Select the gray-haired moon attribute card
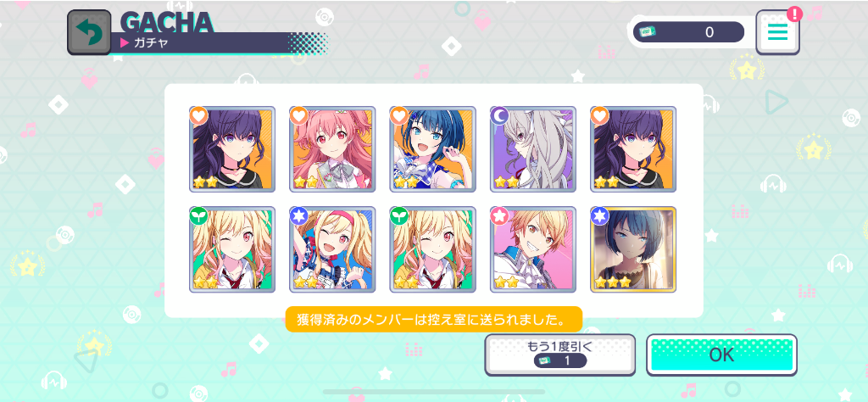This screenshot has width=868, height=402. (x=533, y=149)
